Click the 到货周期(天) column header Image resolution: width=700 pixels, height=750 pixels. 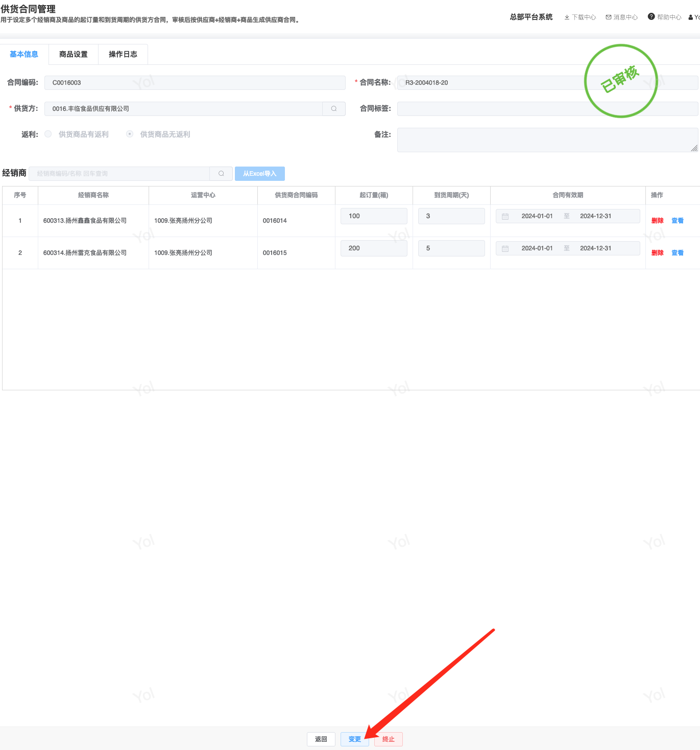(452, 195)
